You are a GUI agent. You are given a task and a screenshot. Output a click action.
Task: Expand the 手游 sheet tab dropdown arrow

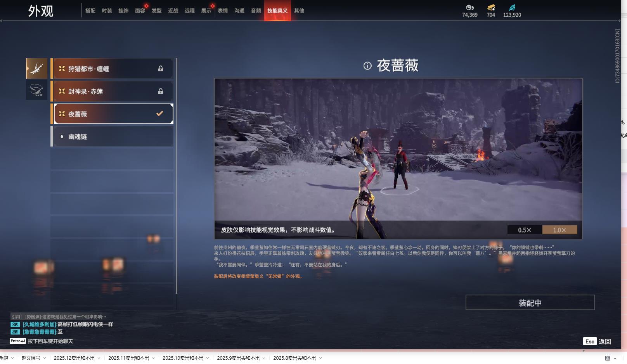[x=12, y=358]
